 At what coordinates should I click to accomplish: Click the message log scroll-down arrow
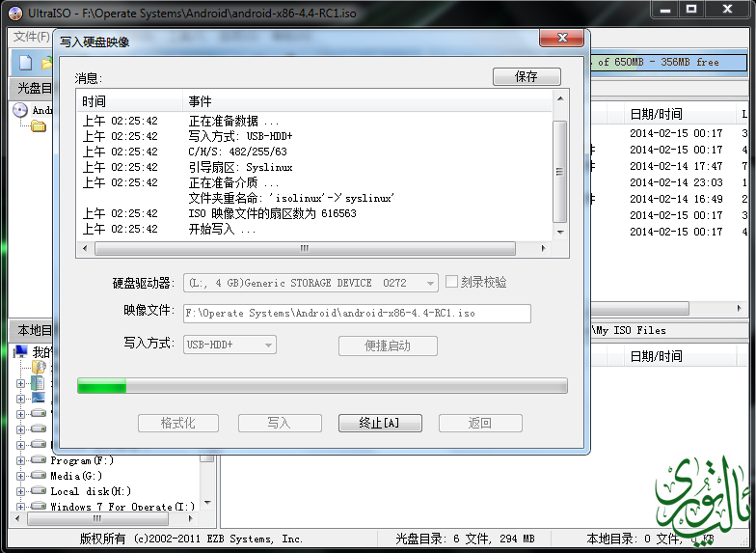pyautogui.click(x=560, y=232)
